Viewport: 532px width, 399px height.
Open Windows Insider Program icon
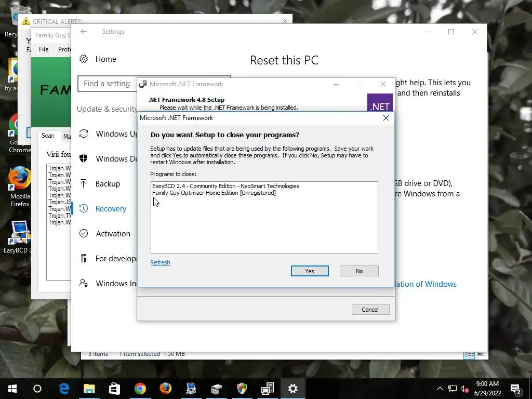pyautogui.click(x=84, y=283)
